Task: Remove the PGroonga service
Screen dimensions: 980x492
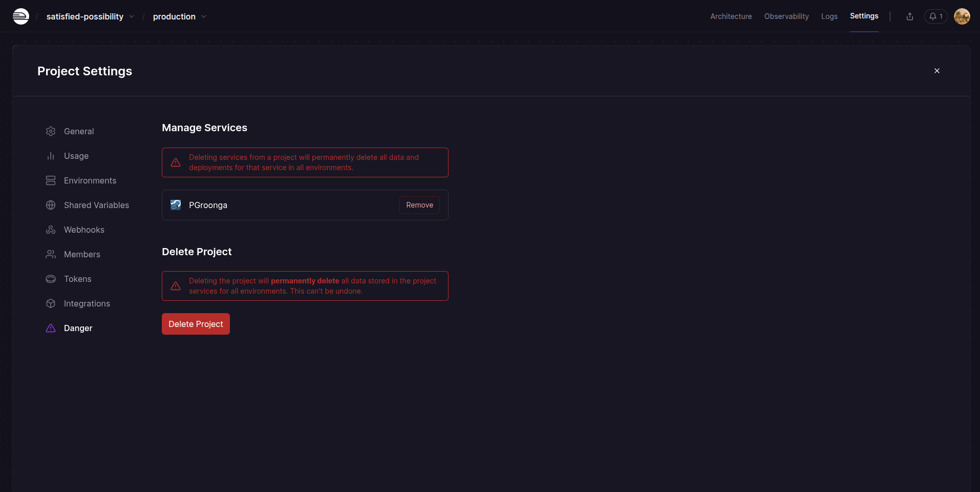Action: pos(419,205)
